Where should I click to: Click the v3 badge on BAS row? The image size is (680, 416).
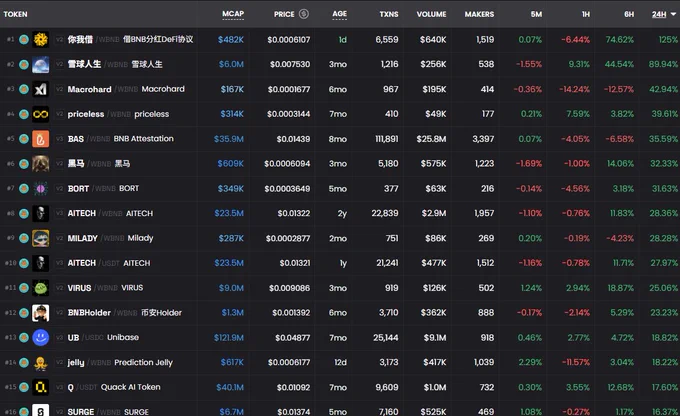(x=59, y=139)
